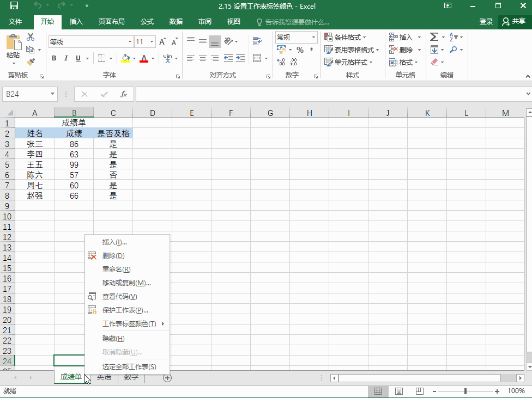This screenshot has height=398, width=532.
Task: Click the Find magnifier icon
Action: pos(454,50)
